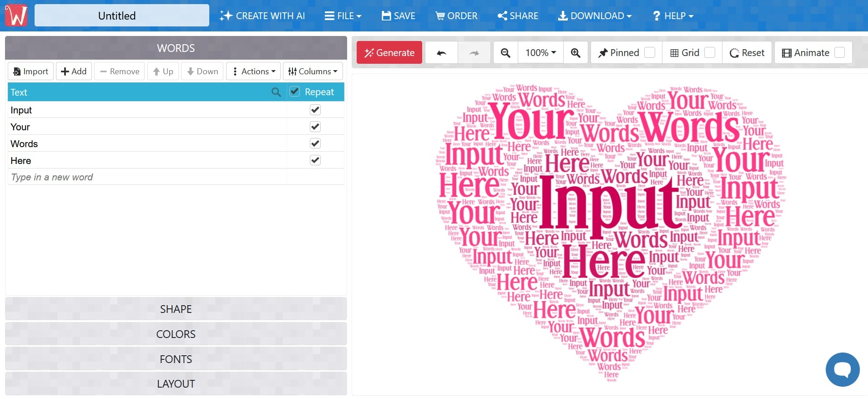Toggle the Repeat header checkbox
This screenshot has height=399, width=868.
click(295, 92)
